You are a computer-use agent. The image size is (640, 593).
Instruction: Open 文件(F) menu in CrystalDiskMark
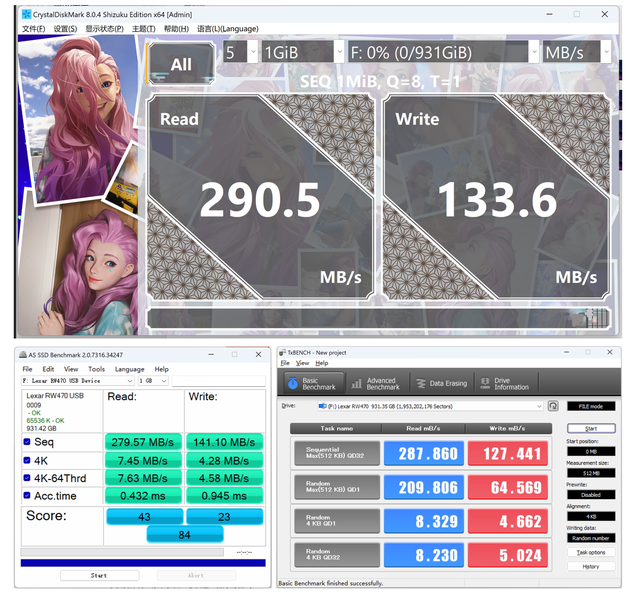pos(33,29)
